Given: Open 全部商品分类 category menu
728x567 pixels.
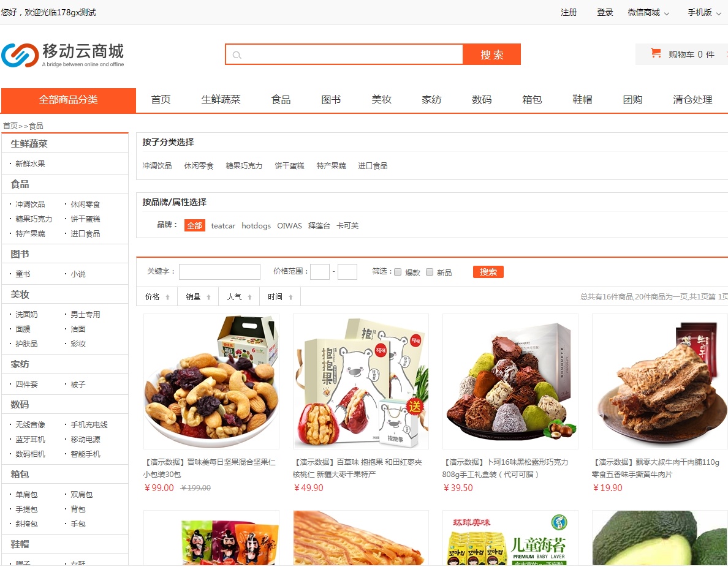Looking at the screenshot, I should pos(68,100).
